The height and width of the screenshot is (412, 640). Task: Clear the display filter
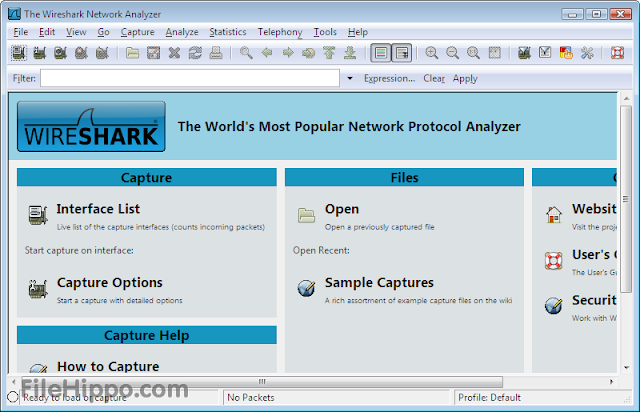434,78
